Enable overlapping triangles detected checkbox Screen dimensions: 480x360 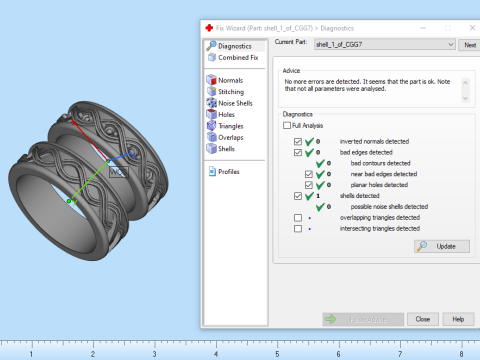click(298, 218)
